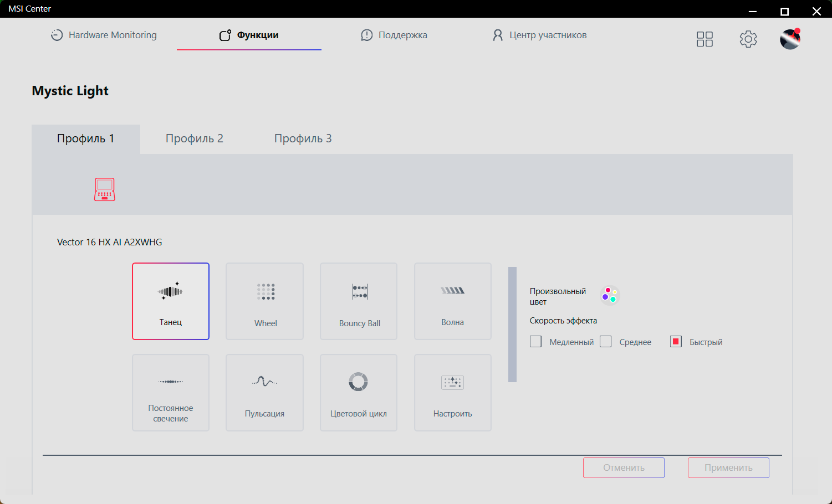832x504 pixels.
Task: Select the Волна wave effect
Action: pos(453,301)
